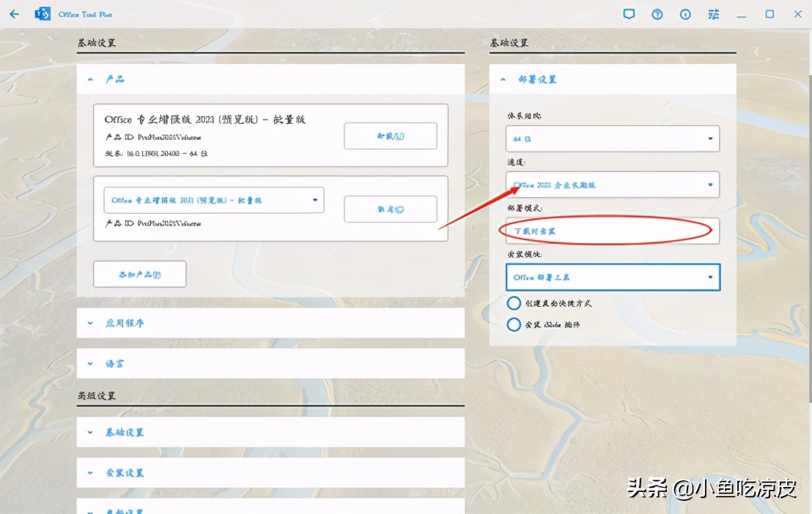Open the architecture 64 位 dropdown

point(613,138)
